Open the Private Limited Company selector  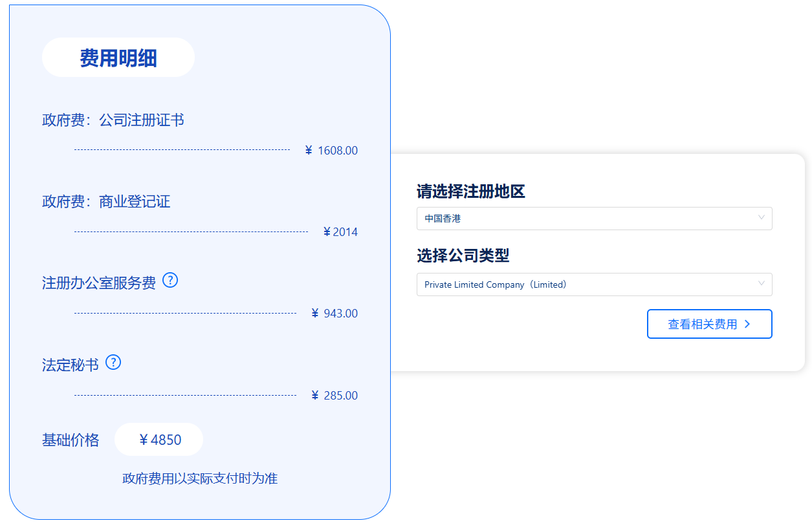pos(582,284)
